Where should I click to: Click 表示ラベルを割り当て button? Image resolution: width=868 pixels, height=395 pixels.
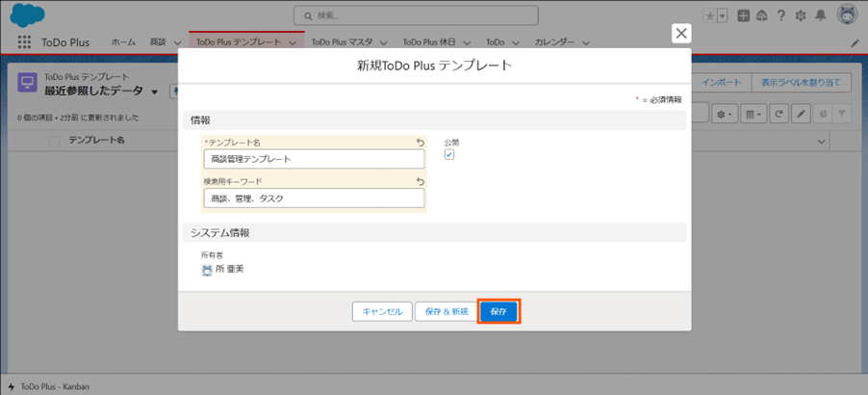pos(801,83)
